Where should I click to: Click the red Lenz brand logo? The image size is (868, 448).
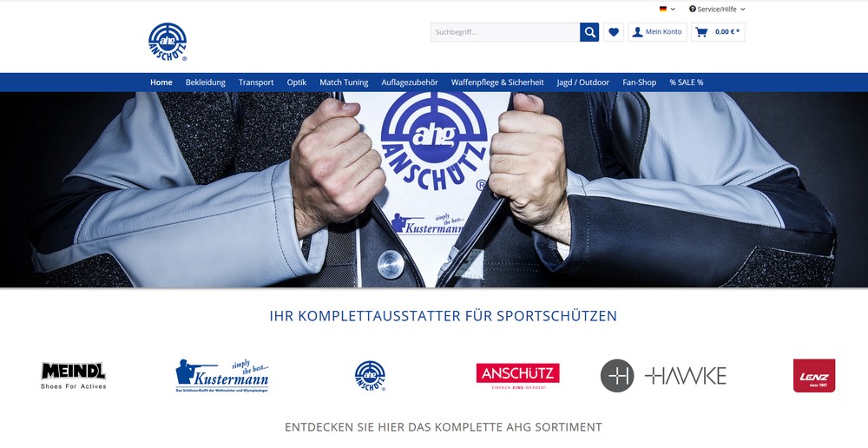(814, 375)
